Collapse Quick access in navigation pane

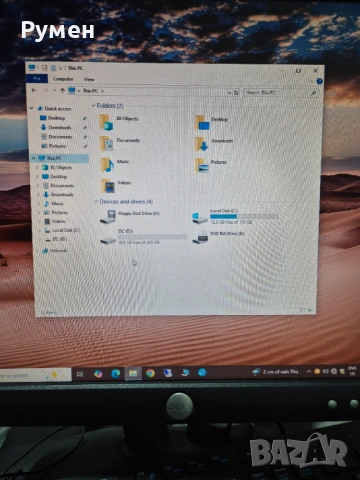pos(32,108)
